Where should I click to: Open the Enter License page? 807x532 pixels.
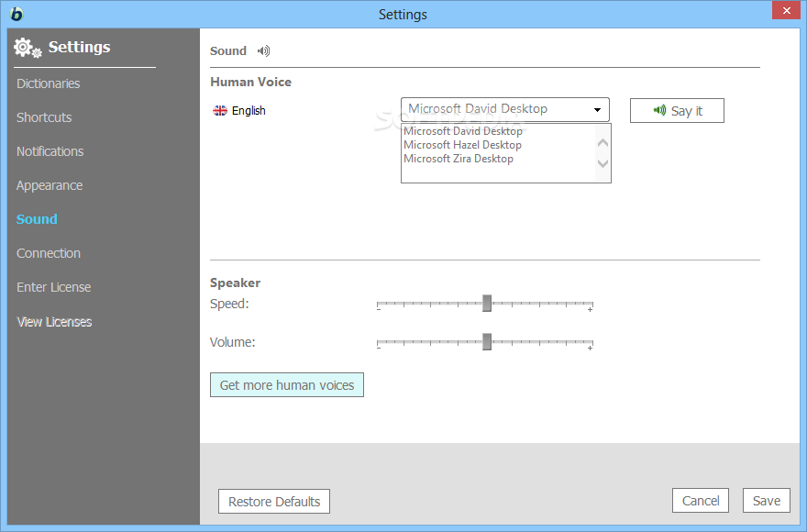click(x=53, y=287)
